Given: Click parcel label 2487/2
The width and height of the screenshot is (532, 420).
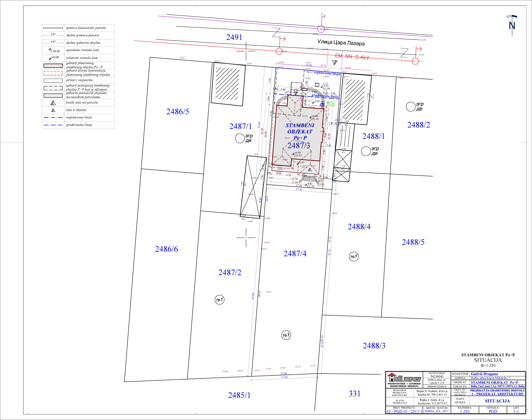Looking at the screenshot, I should (230, 272).
